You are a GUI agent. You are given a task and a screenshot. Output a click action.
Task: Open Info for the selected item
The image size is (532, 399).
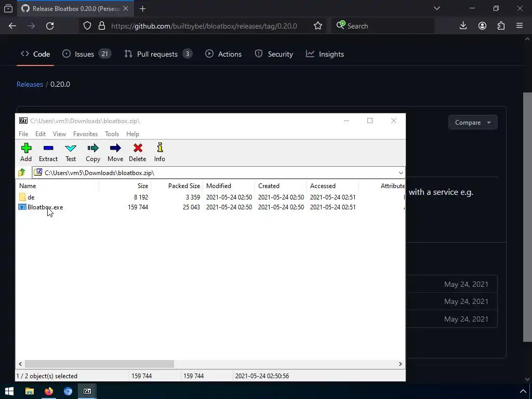click(160, 152)
